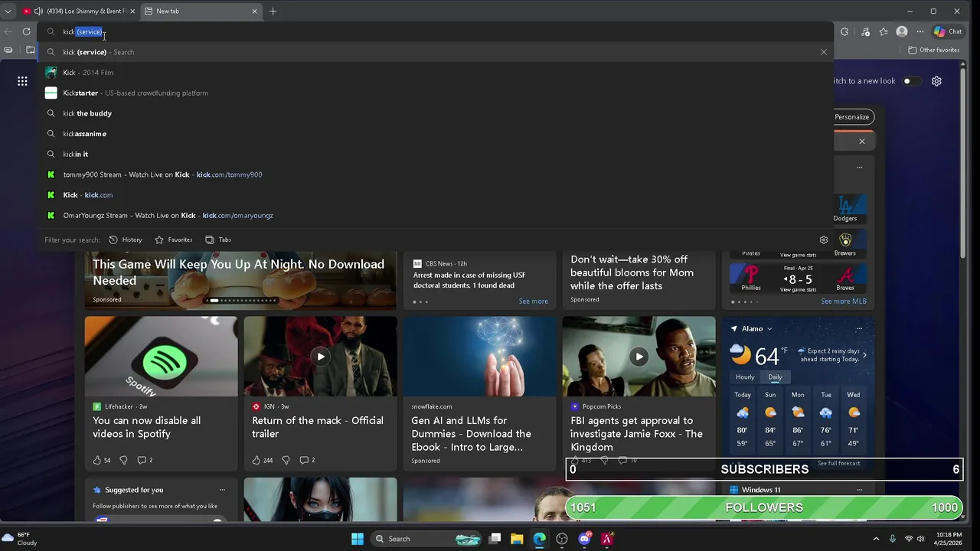Remove the kick (service) suggestion with X
The image size is (980, 551).
click(x=824, y=52)
